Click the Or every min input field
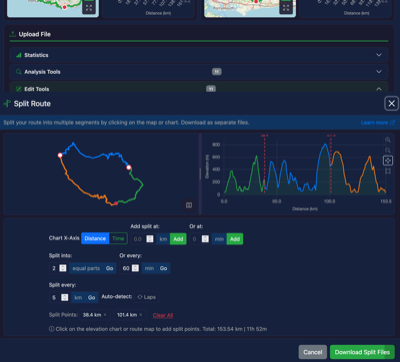 click(x=130, y=268)
